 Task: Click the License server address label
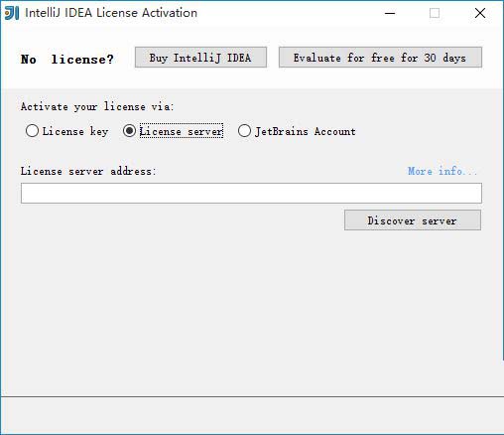click(88, 171)
